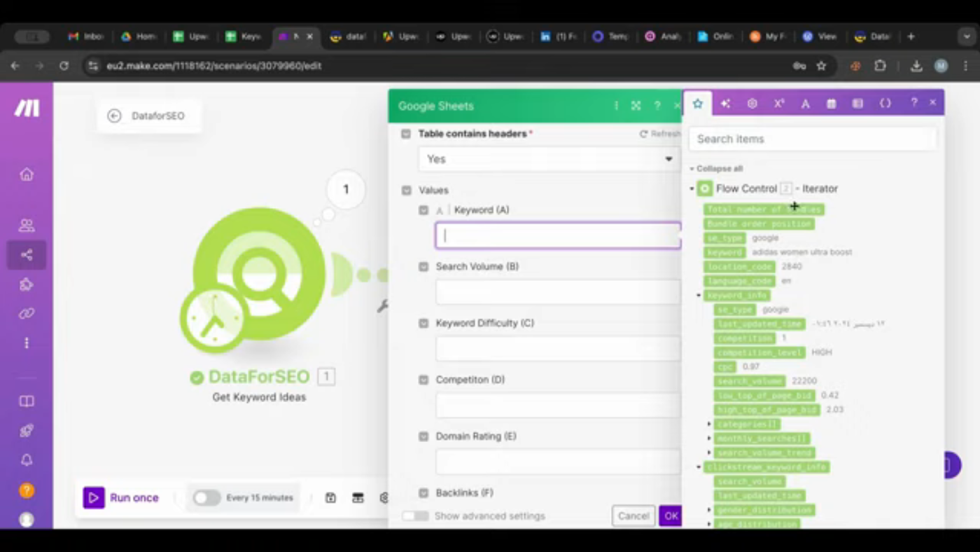
Task: Toggle the Table contains headers map checkbox
Action: pos(406,133)
